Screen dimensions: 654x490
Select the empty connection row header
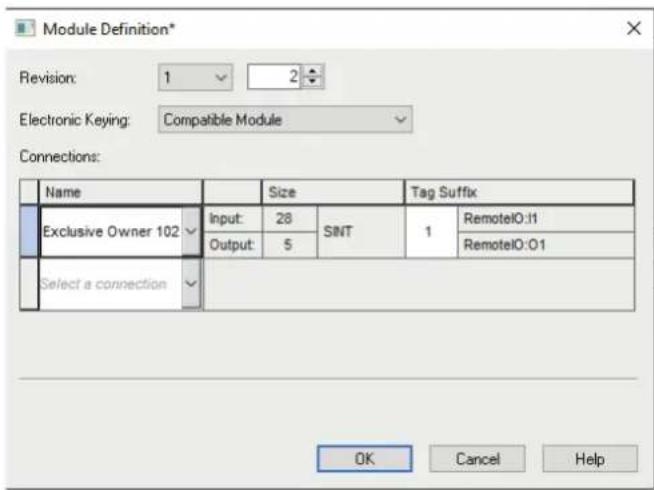coord(29,284)
